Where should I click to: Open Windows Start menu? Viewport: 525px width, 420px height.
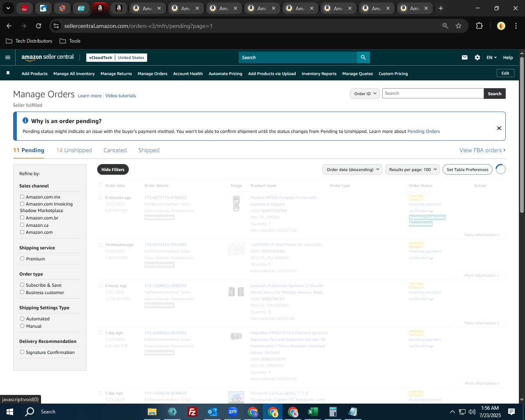[x=10, y=412]
